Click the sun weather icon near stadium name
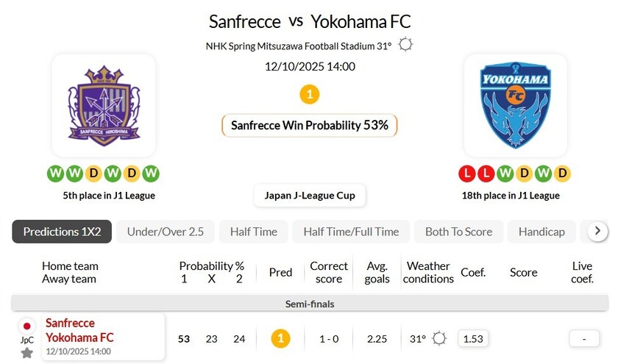 (405, 45)
